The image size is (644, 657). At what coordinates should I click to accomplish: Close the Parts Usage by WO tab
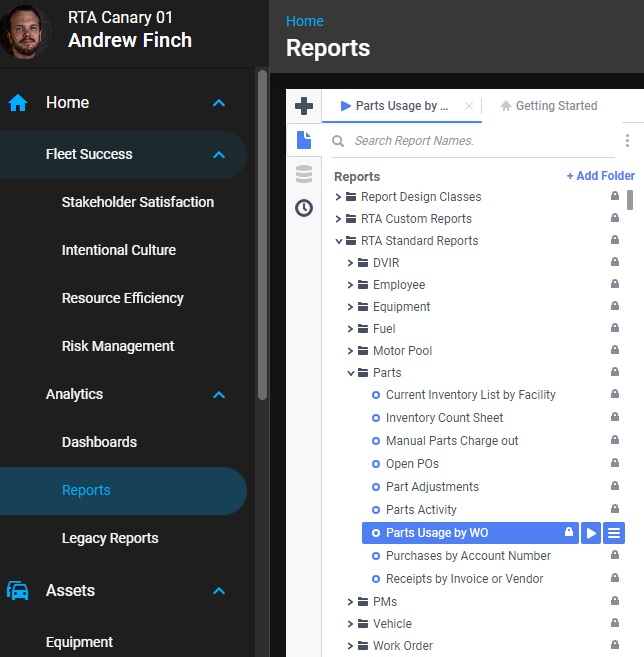(x=469, y=106)
